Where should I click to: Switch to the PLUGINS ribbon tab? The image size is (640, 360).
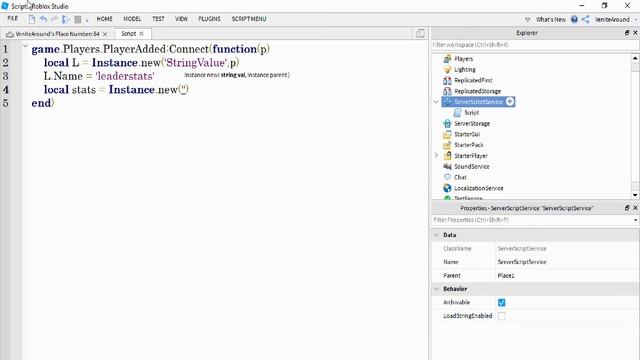point(209,19)
